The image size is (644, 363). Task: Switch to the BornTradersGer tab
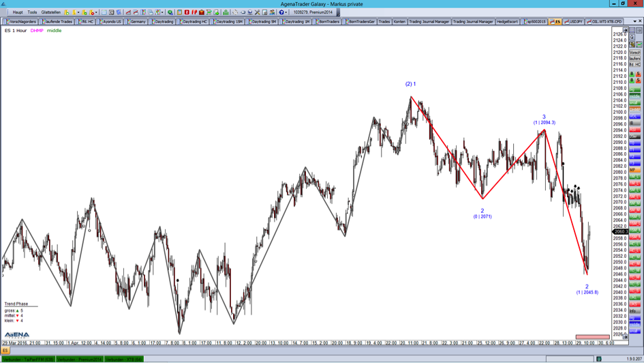coord(360,21)
